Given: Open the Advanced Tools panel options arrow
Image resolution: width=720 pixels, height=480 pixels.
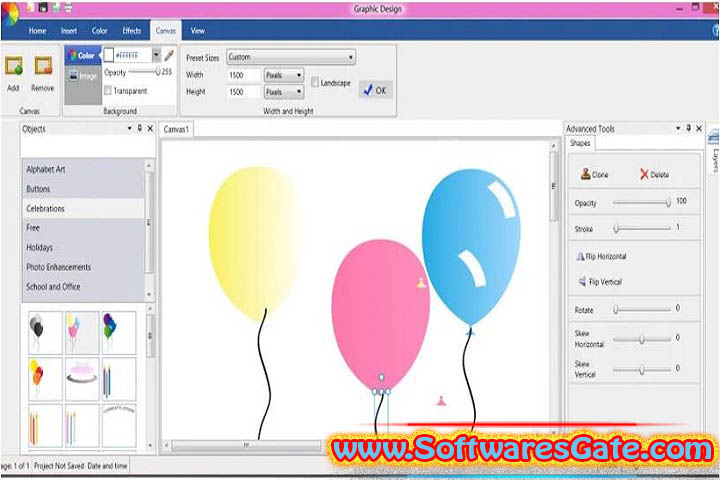Looking at the screenshot, I should click(x=678, y=129).
